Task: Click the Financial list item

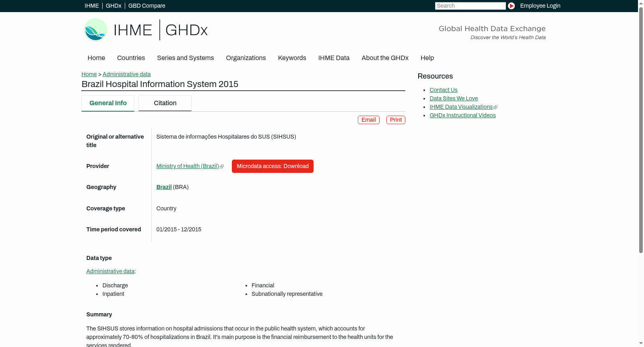Action: coord(263,285)
